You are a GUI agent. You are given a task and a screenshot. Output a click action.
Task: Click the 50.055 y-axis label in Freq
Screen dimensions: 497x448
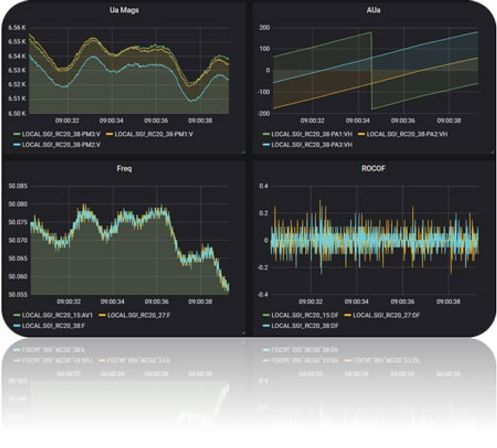pyautogui.click(x=18, y=295)
